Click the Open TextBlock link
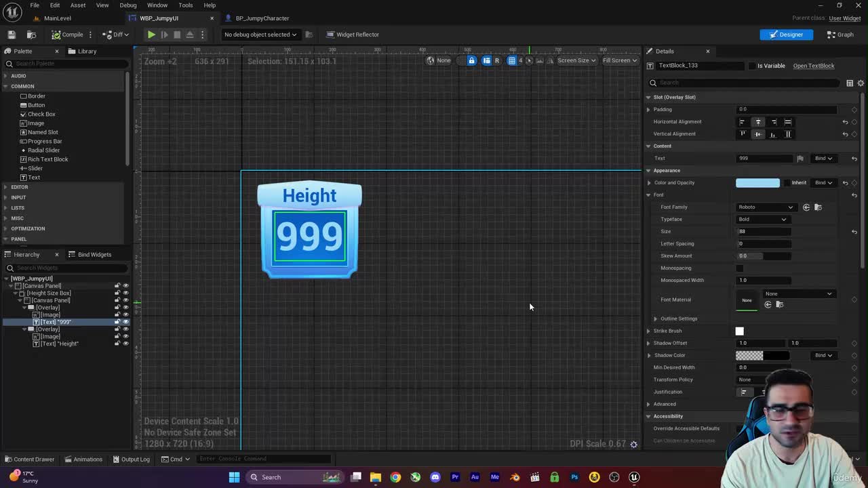The width and height of the screenshot is (868, 488). coord(813,66)
